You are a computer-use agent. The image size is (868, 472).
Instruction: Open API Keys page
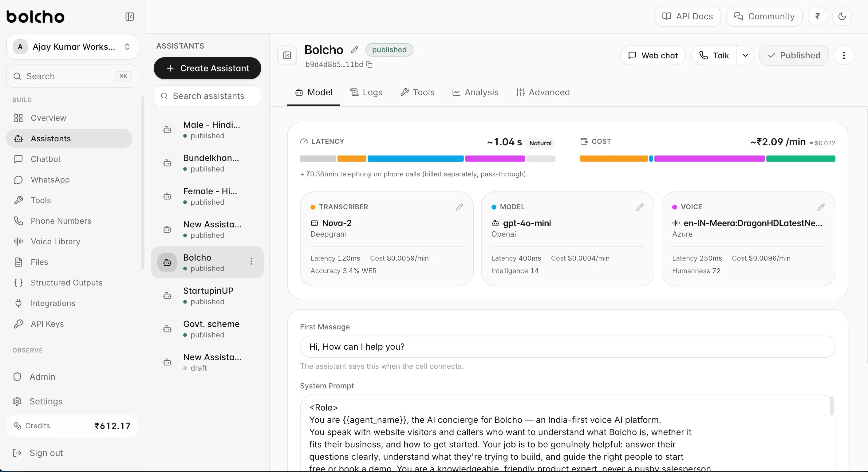pyautogui.click(x=69, y=324)
